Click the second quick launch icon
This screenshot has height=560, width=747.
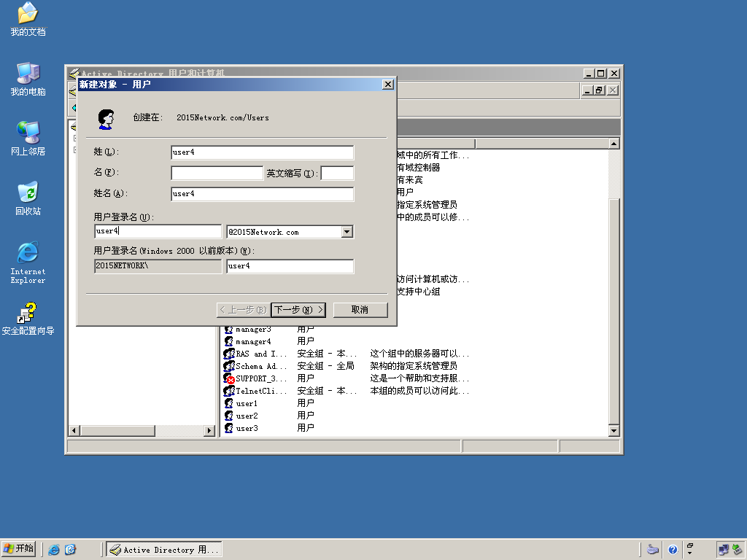pos(71,550)
